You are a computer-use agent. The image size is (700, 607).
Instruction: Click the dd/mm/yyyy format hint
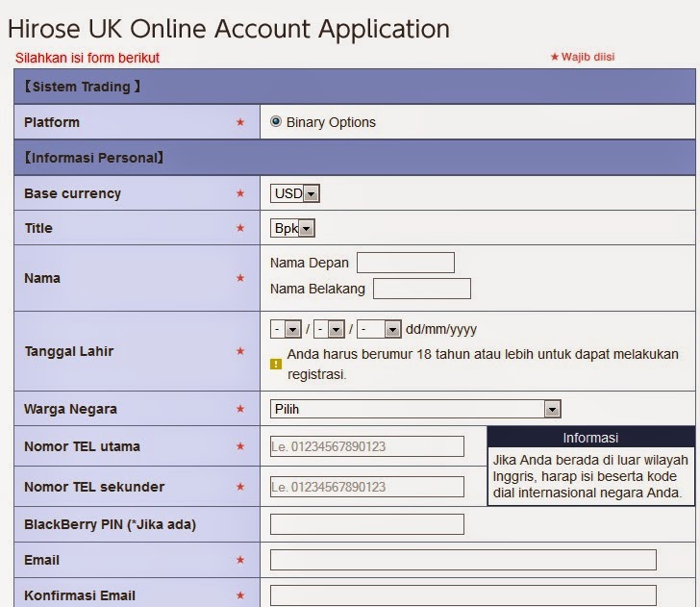[441, 329]
